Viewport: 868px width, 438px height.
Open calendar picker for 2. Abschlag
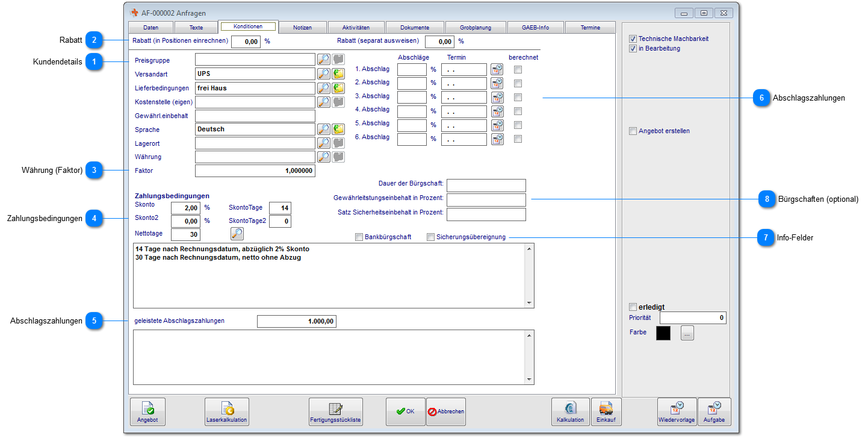pos(497,83)
